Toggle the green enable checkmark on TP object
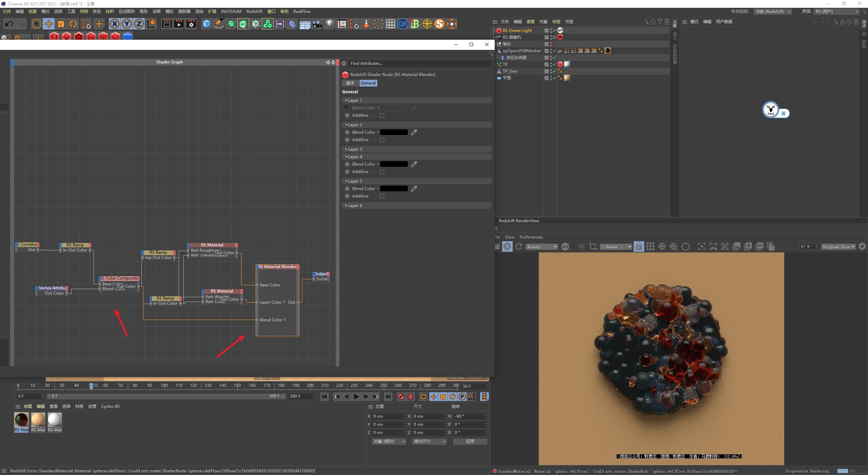The image size is (868, 475). pyautogui.click(x=554, y=64)
